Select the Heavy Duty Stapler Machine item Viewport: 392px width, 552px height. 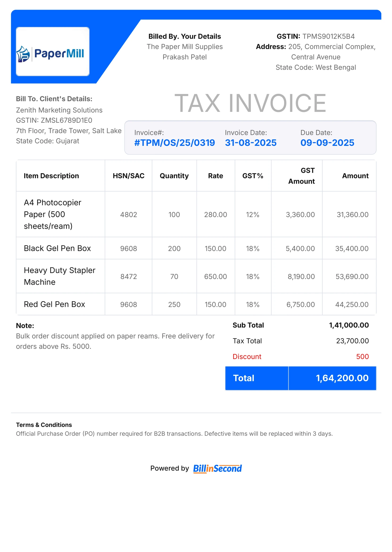tap(59, 276)
